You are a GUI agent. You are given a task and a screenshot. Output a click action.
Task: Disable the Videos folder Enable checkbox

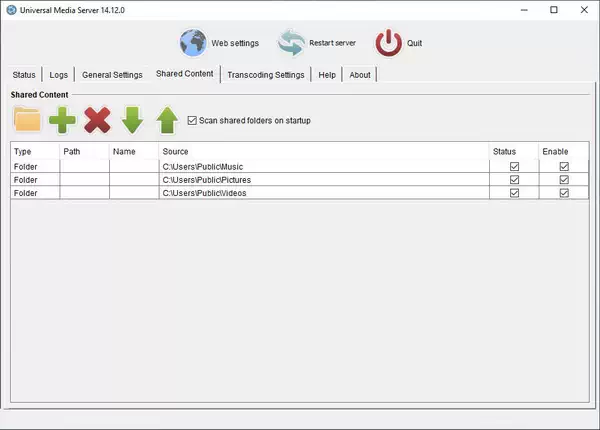(x=564, y=193)
